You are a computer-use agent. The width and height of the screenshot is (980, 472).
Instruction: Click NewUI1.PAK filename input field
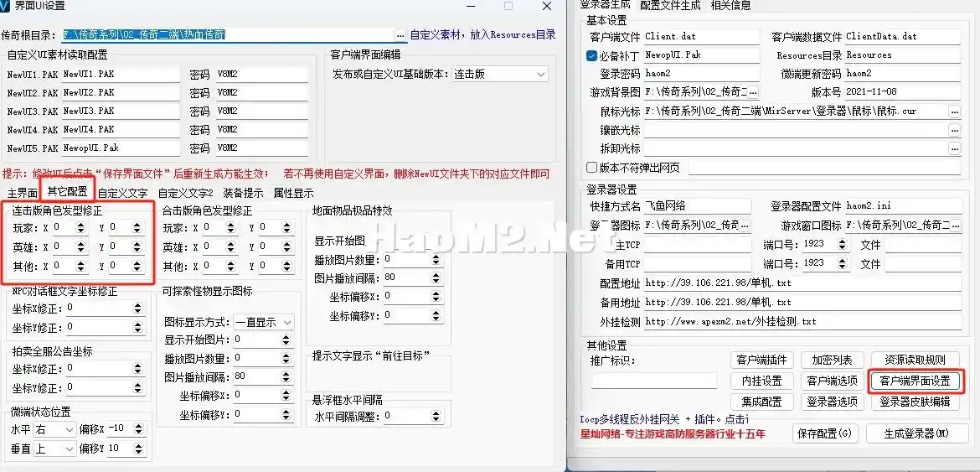121,75
